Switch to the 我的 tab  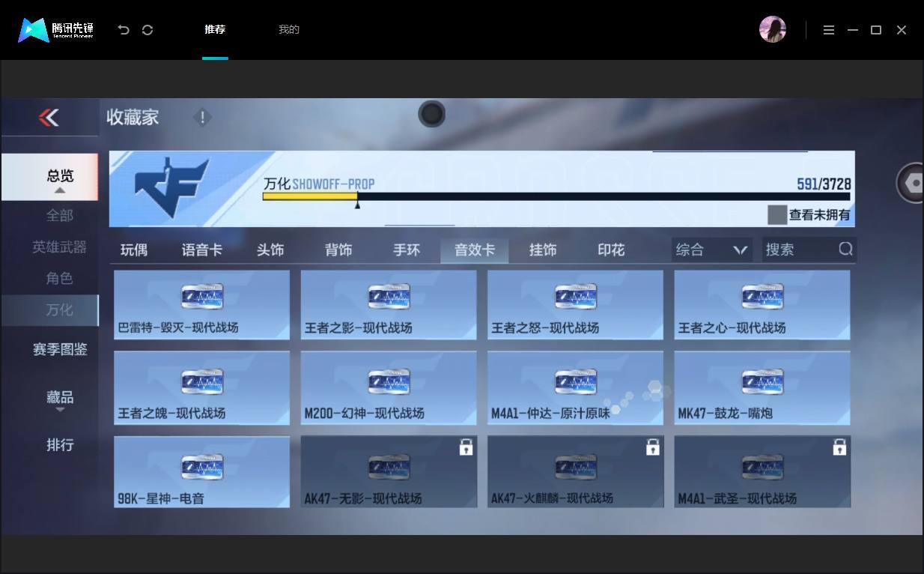point(289,30)
